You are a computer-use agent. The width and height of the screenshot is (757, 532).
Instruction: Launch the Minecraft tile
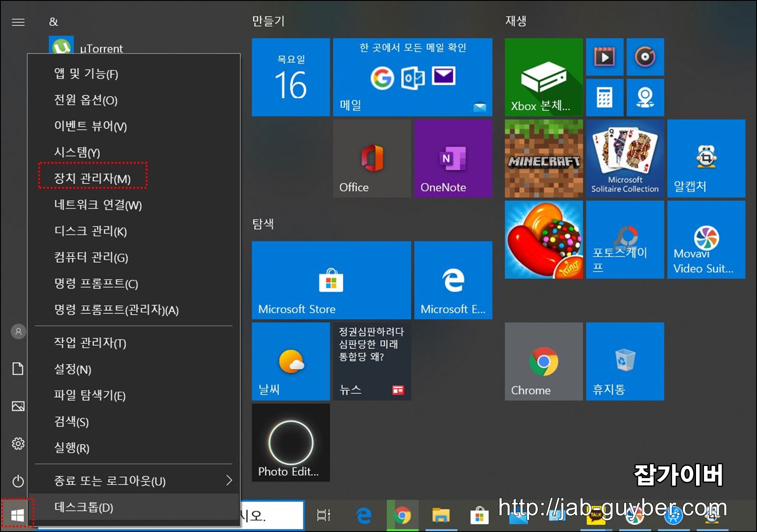(x=544, y=158)
